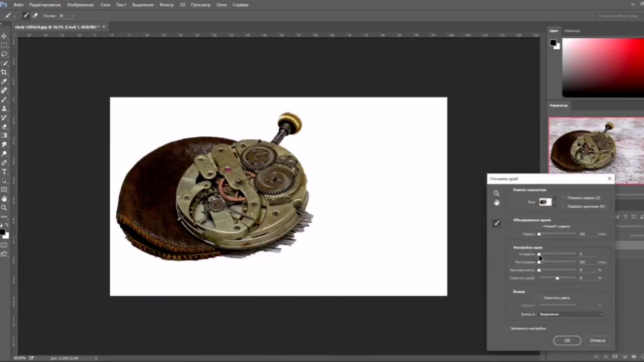Select the Rectangular Marquee tool
Viewport: 644px width, 362px height.
click(4, 45)
